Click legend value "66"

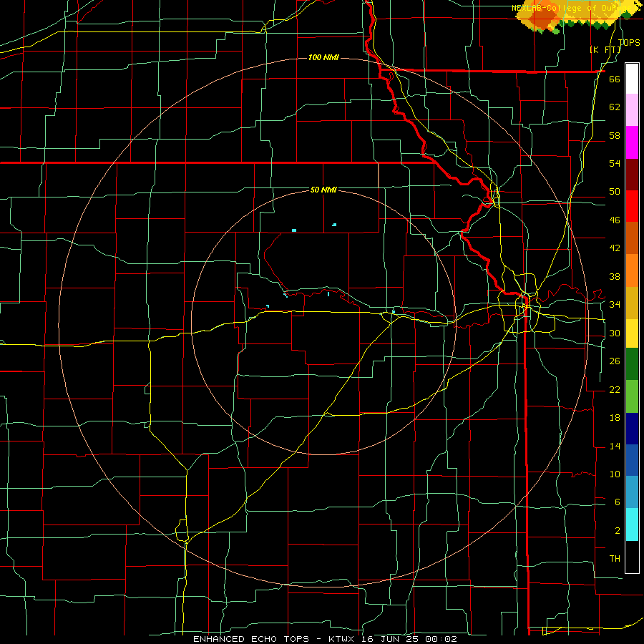coord(615,79)
